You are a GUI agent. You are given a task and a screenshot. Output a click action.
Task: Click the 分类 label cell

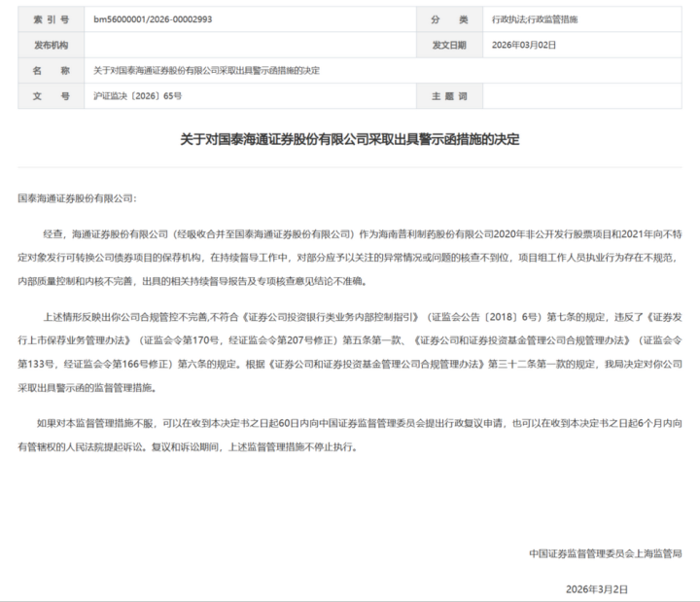[x=449, y=19]
